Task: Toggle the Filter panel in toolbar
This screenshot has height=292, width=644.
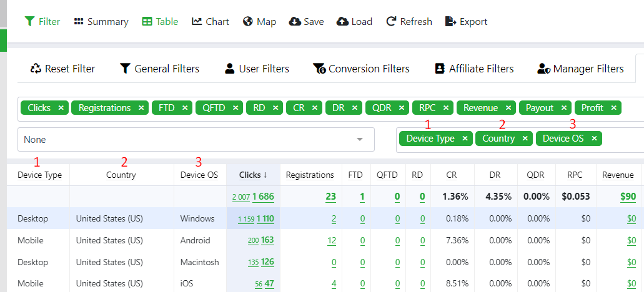Action: click(x=42, y=21)
